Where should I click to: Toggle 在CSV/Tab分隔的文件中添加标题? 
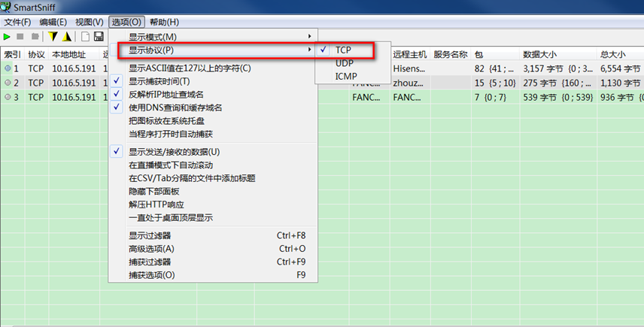click(x=213, y=178)
